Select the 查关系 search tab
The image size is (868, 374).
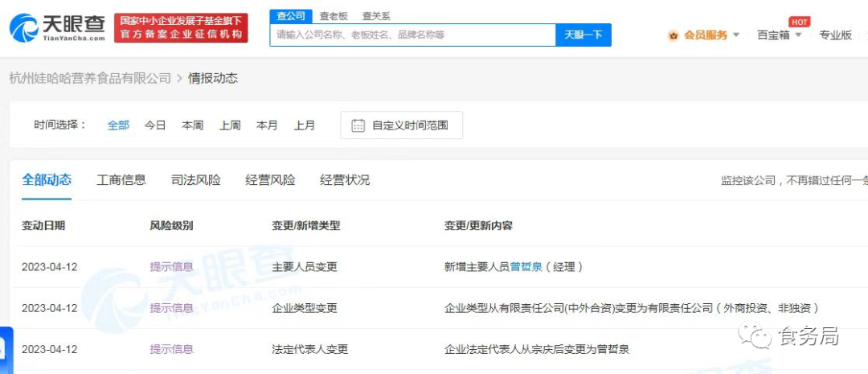(376, 16)
